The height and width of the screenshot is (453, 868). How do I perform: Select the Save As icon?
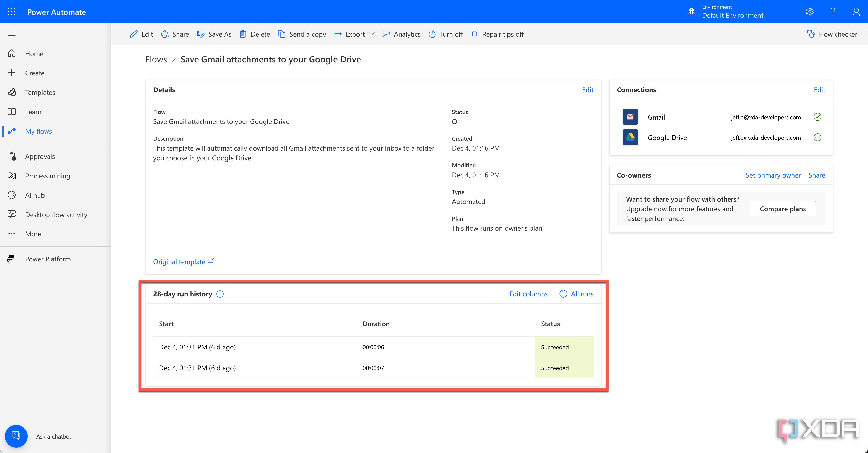point(201,34)
